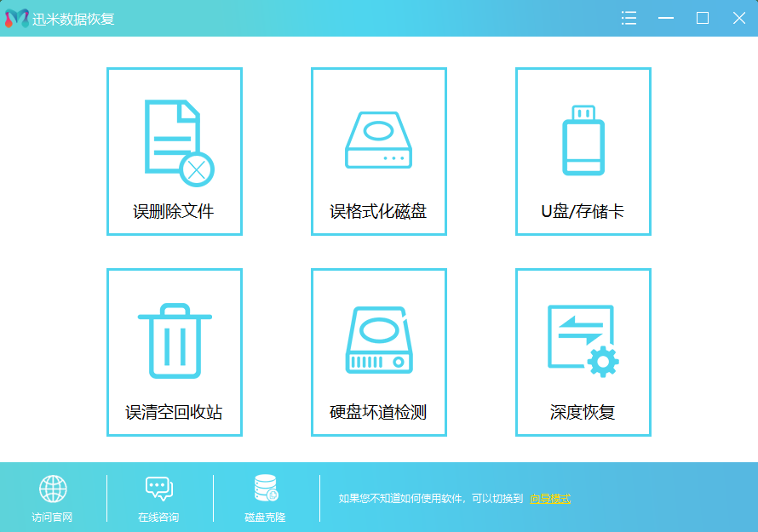Click the 误清空回收站 trash bin icon

174,339
